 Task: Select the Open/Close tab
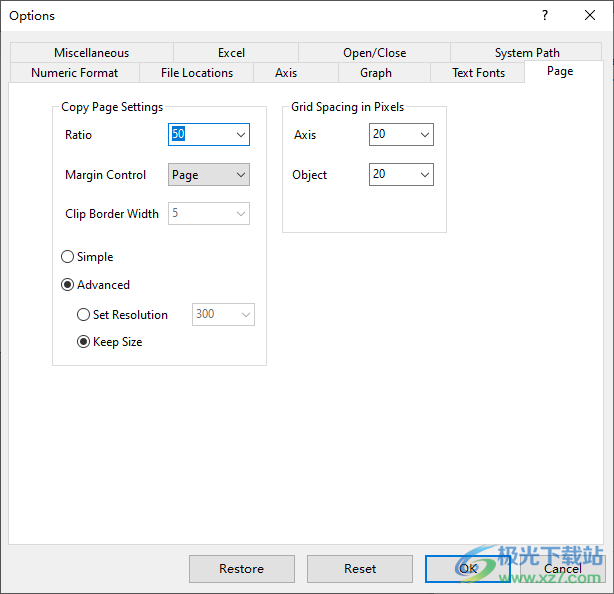coord(374,52)
